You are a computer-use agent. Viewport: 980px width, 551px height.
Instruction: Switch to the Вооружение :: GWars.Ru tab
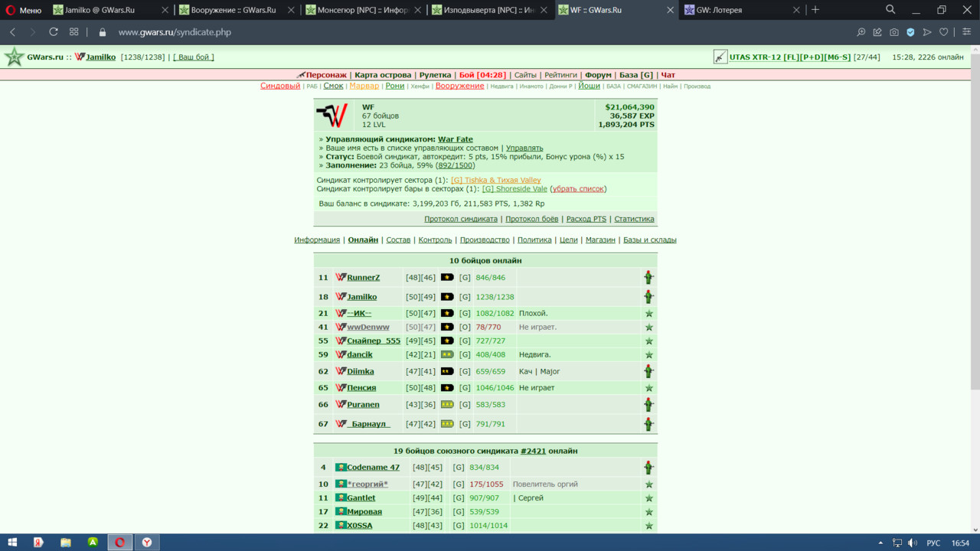pos(237,10)
